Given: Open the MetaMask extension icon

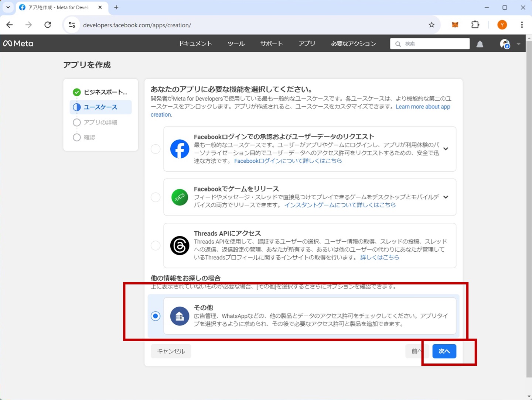Looking at the screenshot, I should pos(455,25).
